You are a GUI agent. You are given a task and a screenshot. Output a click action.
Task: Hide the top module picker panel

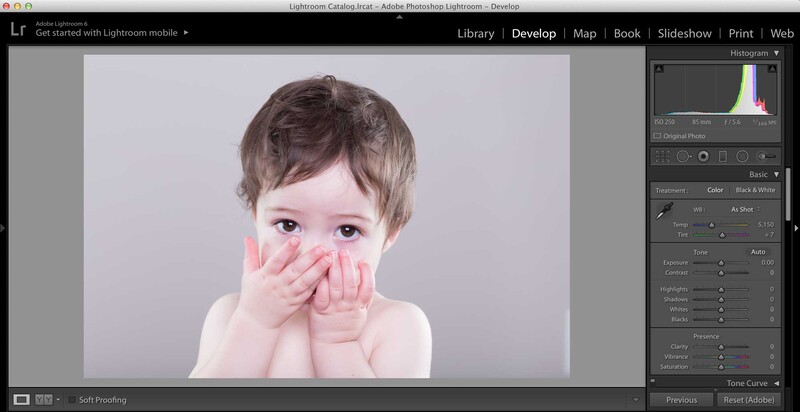click(x=400, y=17)
